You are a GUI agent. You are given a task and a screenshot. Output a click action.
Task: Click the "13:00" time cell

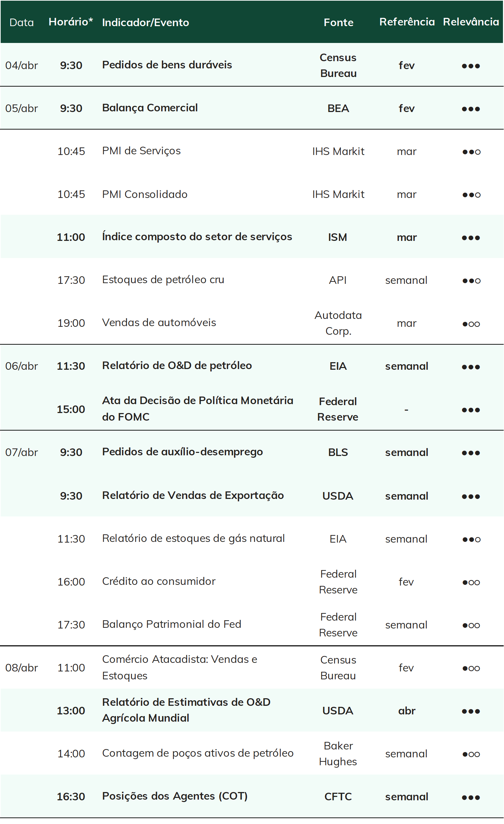pos(71,711)
